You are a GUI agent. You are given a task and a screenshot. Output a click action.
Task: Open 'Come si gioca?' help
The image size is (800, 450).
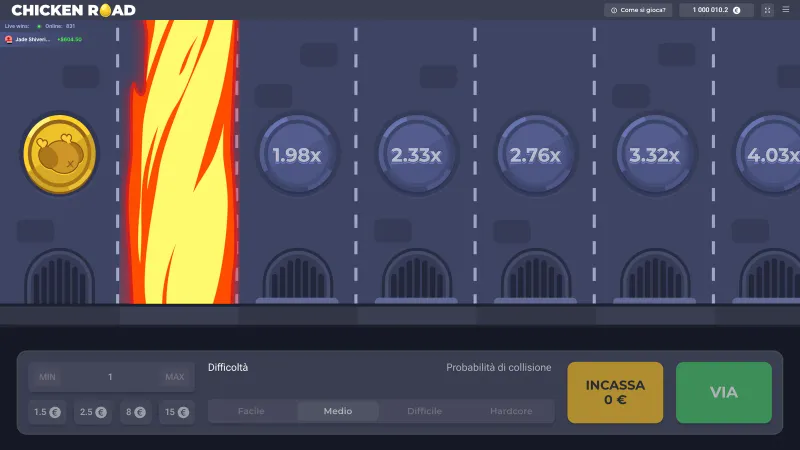click(x=638, y=10)
